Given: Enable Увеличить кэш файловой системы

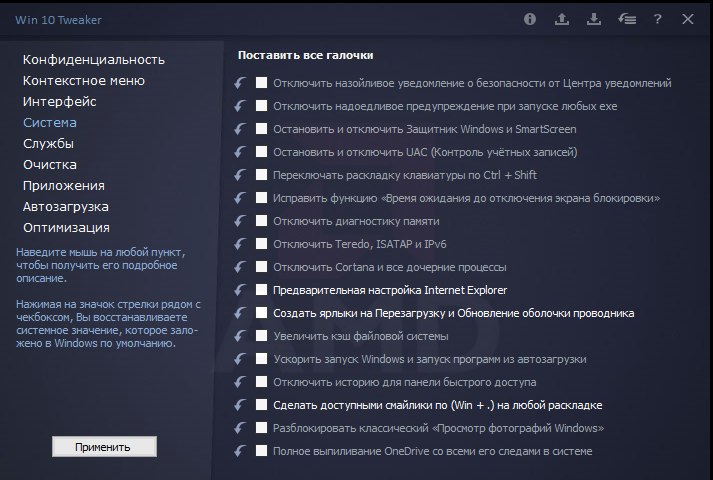Looking at the screenshot, I should point(261,335).
